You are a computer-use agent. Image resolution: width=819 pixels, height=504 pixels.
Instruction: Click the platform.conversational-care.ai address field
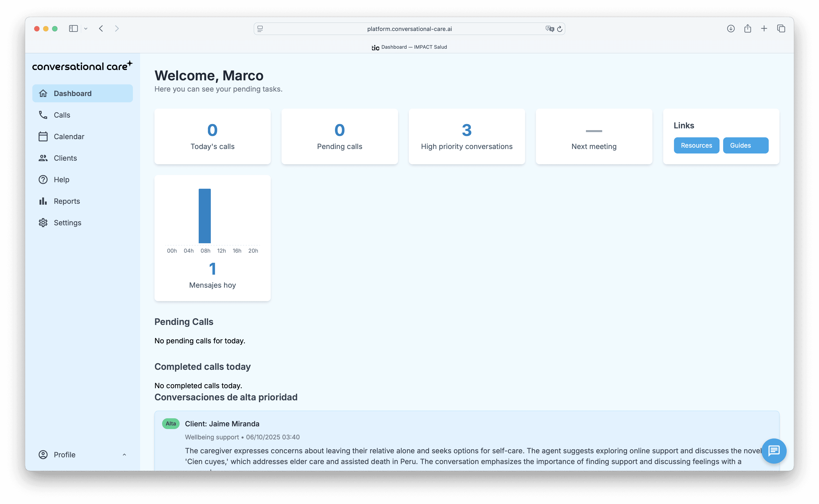409,29
